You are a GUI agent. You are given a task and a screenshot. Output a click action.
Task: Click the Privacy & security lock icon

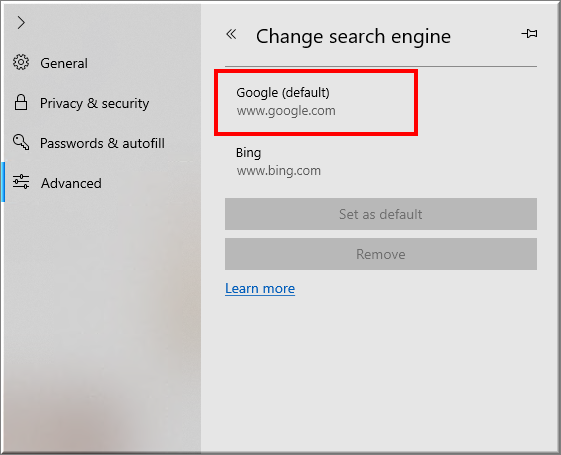[x=21, y=103]
